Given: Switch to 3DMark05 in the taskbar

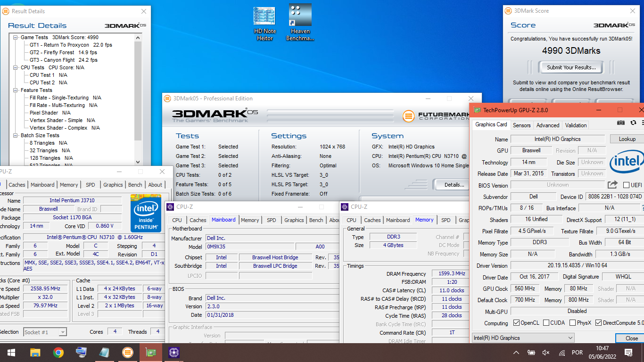Looking at the screenshot, I should click(127, 353).
